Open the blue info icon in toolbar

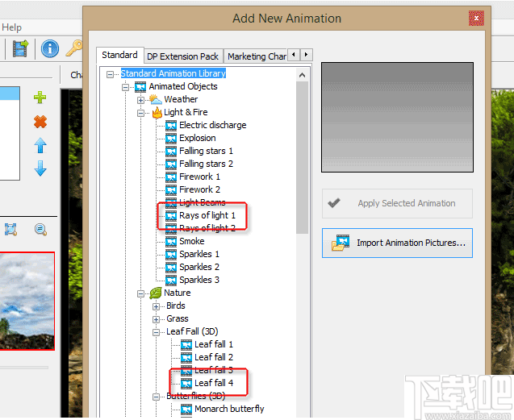coord(50,48)
